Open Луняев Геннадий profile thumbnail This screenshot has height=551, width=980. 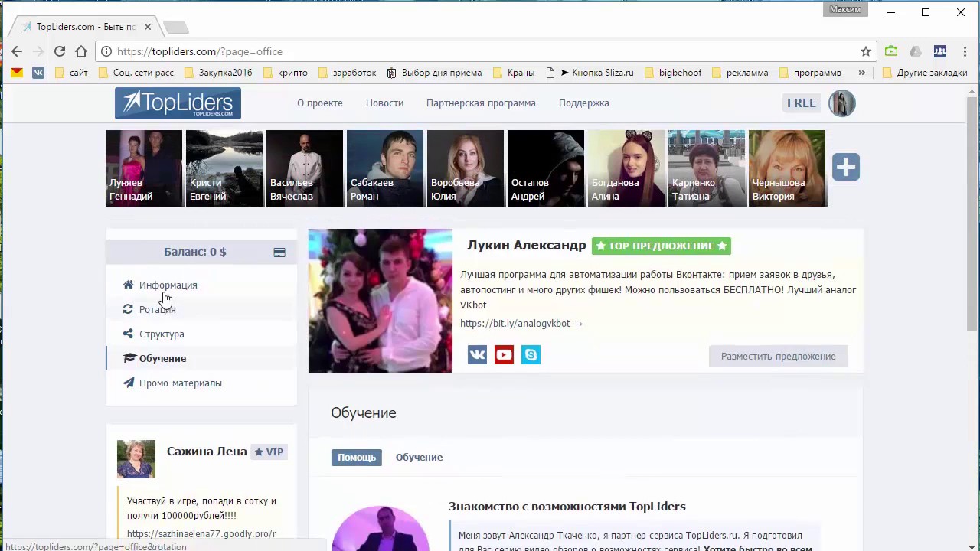pos(144,168)
